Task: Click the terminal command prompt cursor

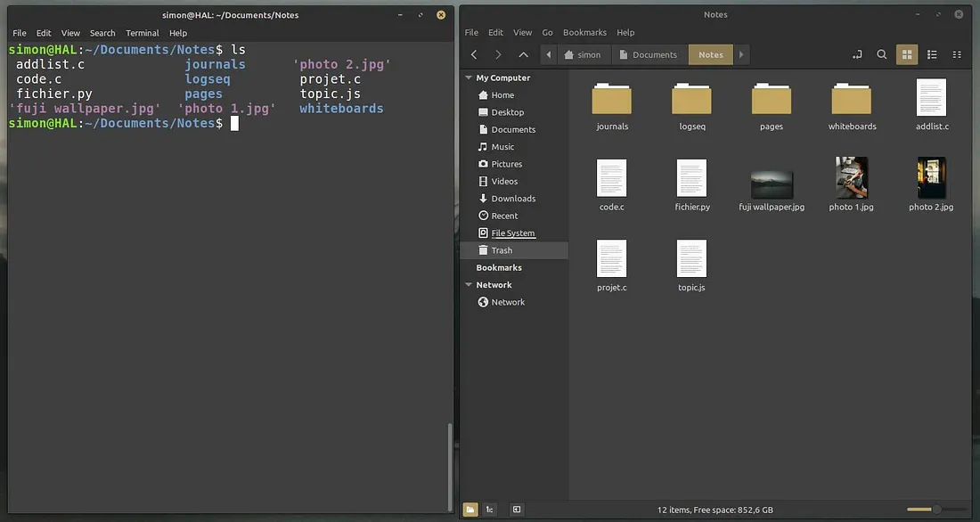Action: [234, 124]
